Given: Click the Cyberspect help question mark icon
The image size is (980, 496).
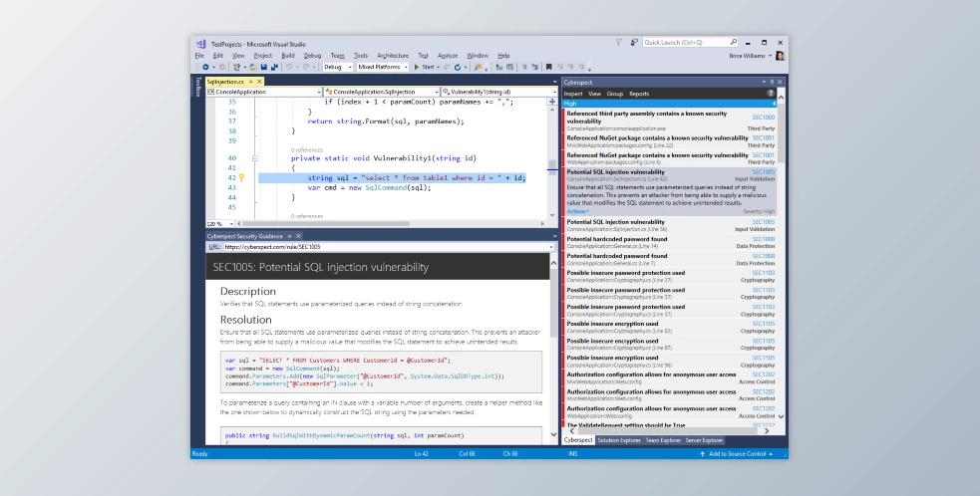Looking at the screenshot, I should (x=770, y=94).
